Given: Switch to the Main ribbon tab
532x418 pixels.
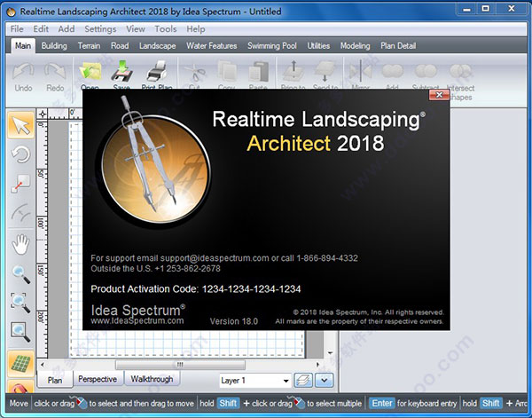Looking at the screenshot, I should pos(23,45).
